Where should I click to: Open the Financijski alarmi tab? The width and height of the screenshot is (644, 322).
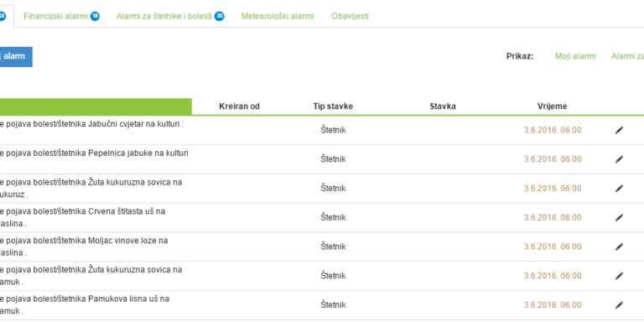56,17
